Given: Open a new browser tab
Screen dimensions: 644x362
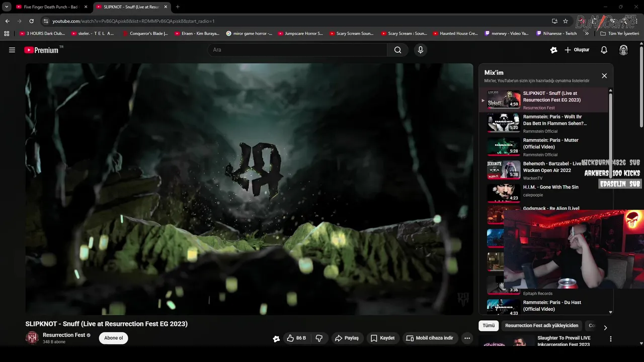Looking at the screenshot, I should click(178, 7).
